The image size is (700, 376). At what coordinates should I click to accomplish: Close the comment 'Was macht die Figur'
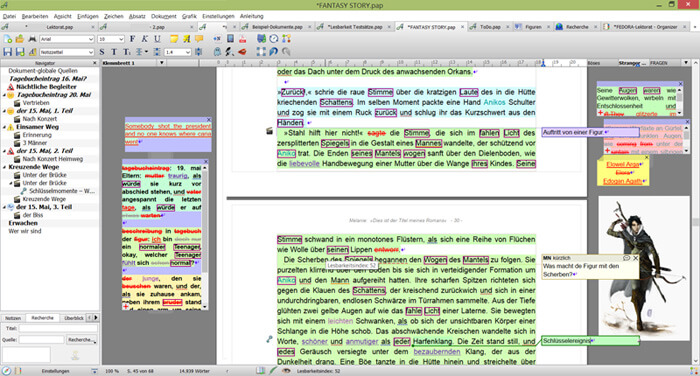coord(635,258)
